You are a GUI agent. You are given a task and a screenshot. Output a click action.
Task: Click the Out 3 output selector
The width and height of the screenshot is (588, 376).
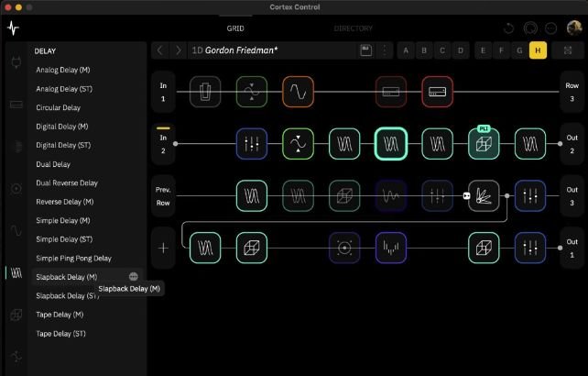pos(572,195)
